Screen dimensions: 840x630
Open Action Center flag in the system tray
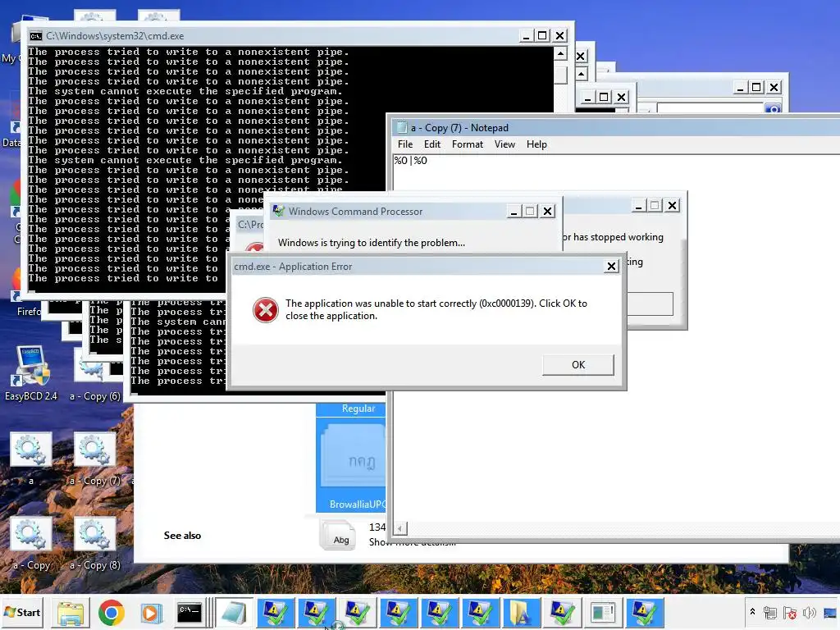[789, 612]
